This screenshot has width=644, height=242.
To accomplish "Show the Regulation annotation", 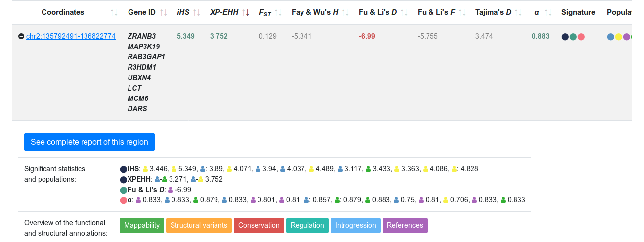I will (x=307, y=225).
